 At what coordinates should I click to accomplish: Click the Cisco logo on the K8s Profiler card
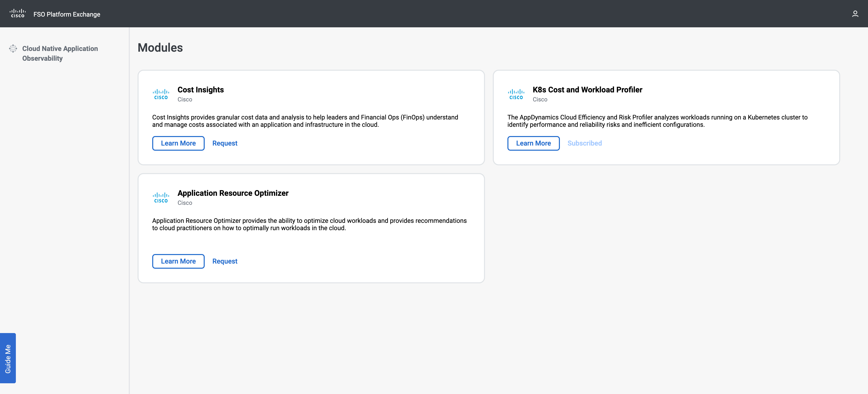[x=516, y=94]
